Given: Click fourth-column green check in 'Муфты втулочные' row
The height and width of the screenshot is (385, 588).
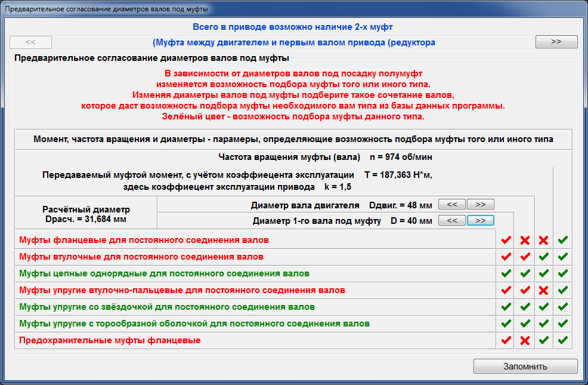Looking at the screenshot, I should (x=563, y=257).
